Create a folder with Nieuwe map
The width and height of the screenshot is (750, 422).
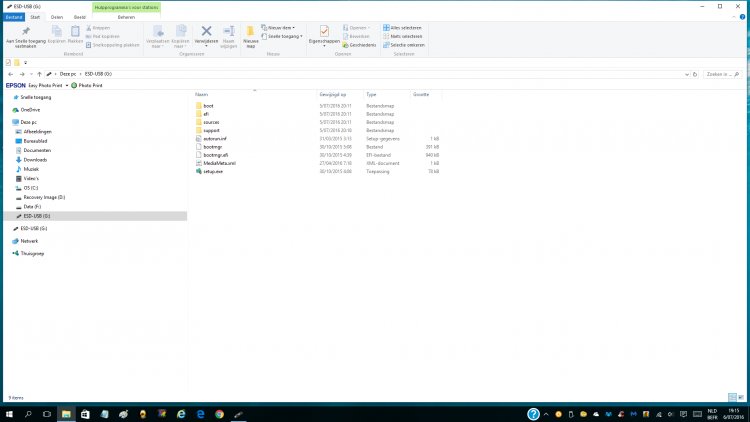(250, 36)
